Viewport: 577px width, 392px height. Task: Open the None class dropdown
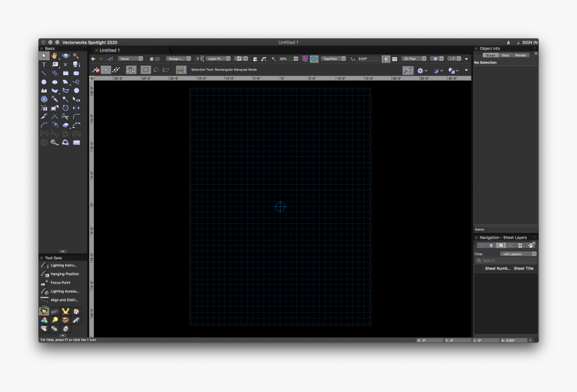[x=131, y=59]
